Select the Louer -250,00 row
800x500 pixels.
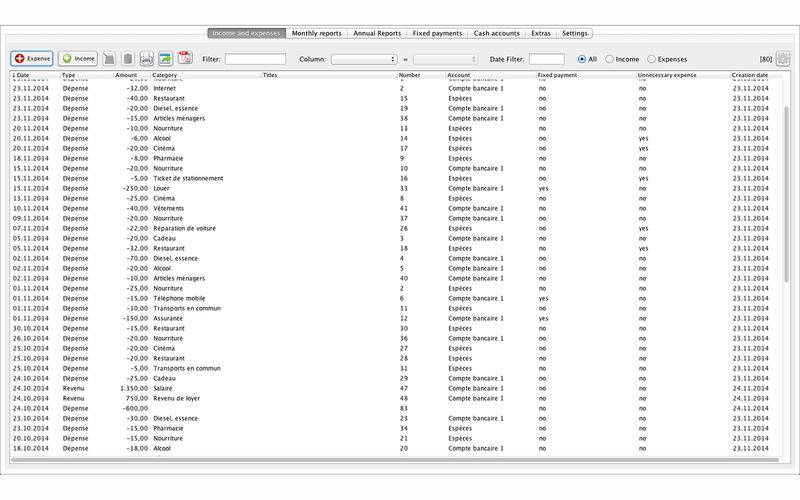pyautogui.click(x=396, y=188)
